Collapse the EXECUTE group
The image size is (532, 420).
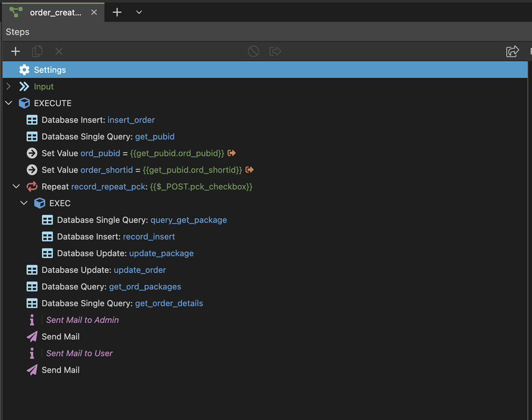pyautogui.click(x=8, y=103)
